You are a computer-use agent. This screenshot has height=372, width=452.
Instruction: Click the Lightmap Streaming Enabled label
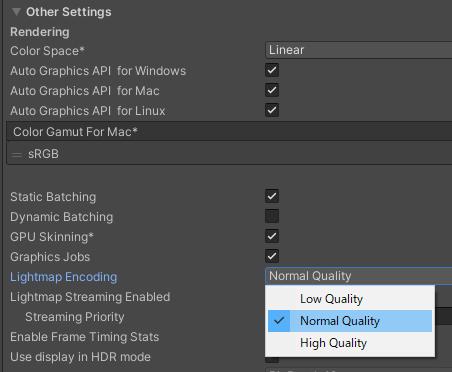pyautogui.click(x=90, y=297)
